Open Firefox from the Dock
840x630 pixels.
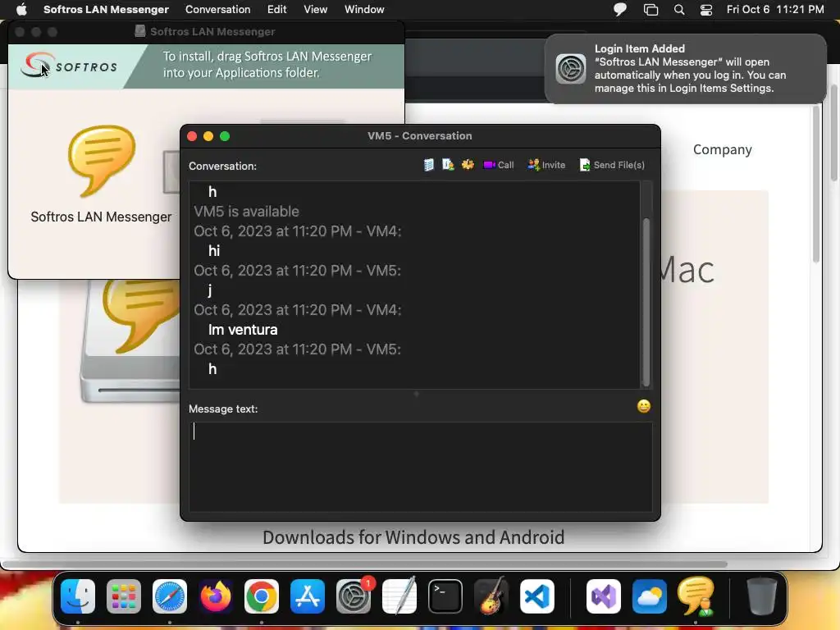pyautogui.click(x=216, y=596)
